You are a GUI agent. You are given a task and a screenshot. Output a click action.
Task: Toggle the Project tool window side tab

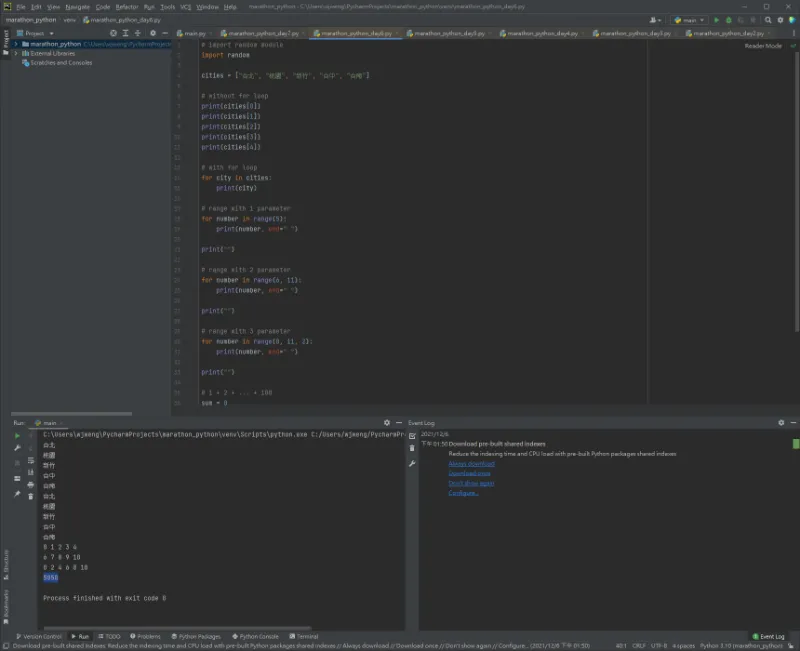click(6, 42)
